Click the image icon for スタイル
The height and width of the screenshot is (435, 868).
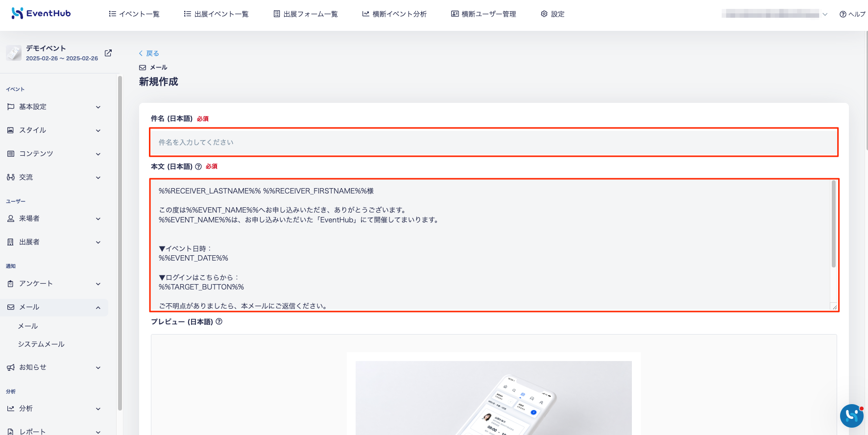click(x=11, y=130)
